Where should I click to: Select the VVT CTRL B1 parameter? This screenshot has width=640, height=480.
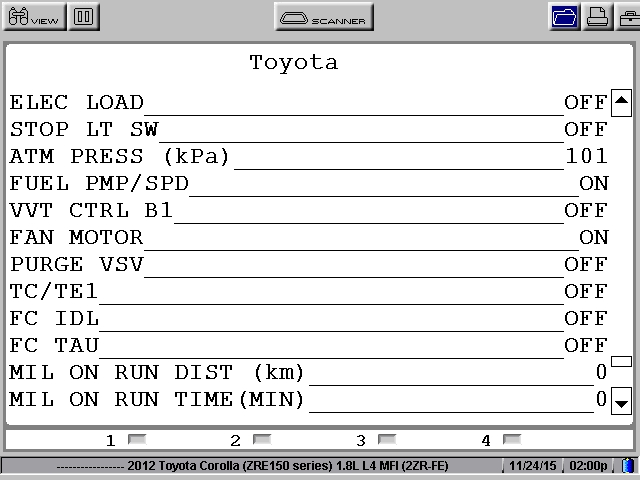[x=309, y=210]
